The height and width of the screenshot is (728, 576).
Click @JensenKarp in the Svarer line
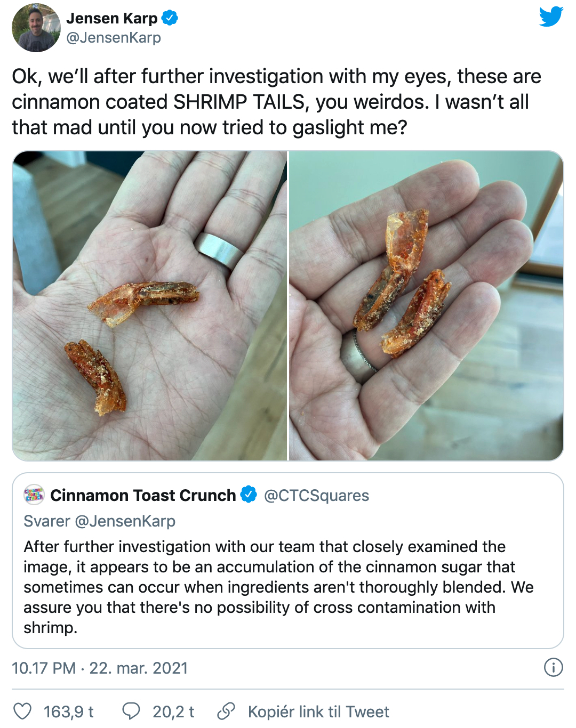coord(125,521)
